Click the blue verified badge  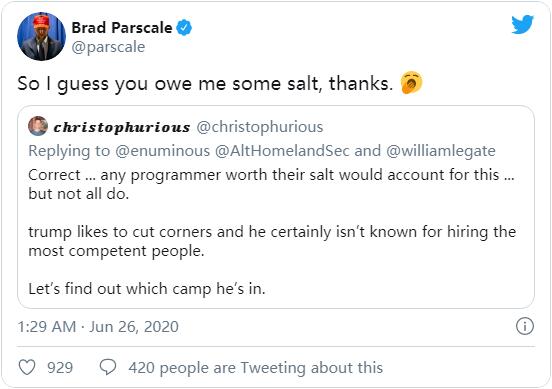pos(184,27)
